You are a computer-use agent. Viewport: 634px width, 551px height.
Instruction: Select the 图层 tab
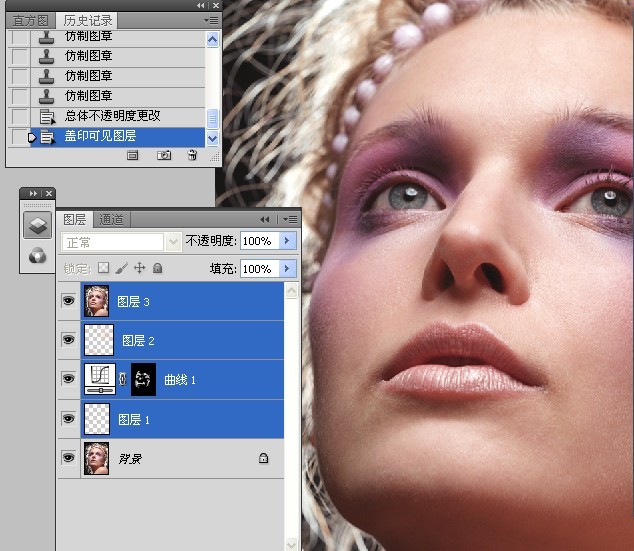(75, 220)
